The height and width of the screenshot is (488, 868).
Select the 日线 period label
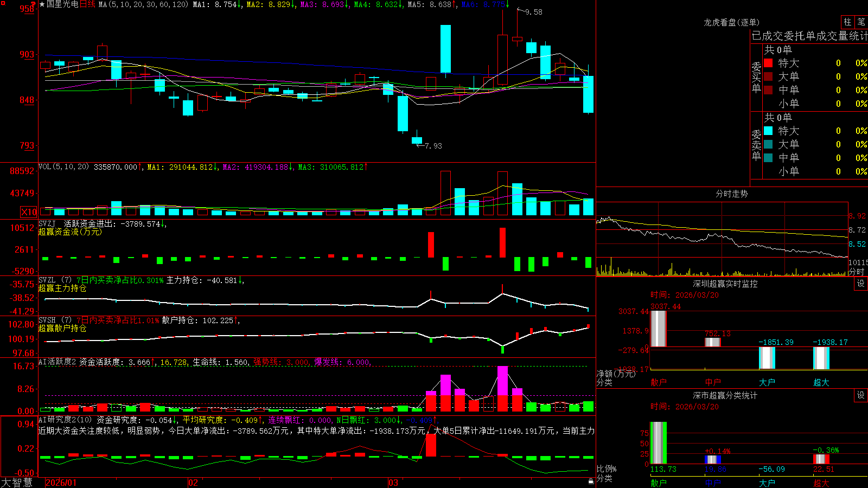pyautogui.click(x=87, y=4)
